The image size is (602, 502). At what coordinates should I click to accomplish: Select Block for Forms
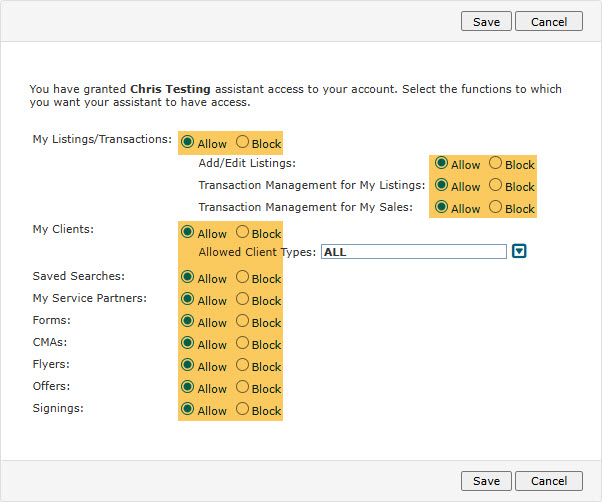(242, 322)
